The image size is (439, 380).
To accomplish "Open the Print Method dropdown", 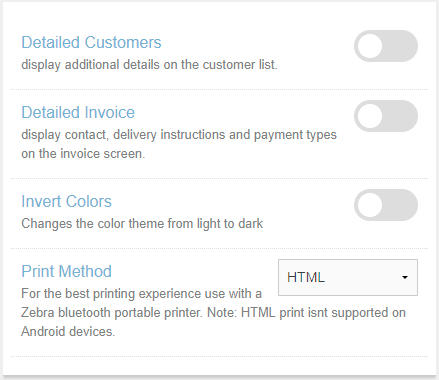I will 348,277.
